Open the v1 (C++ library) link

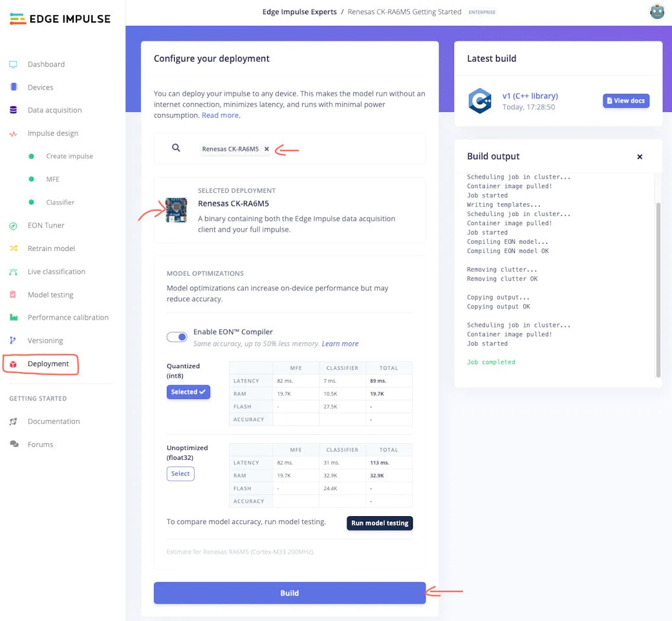(x=530, y=96)
